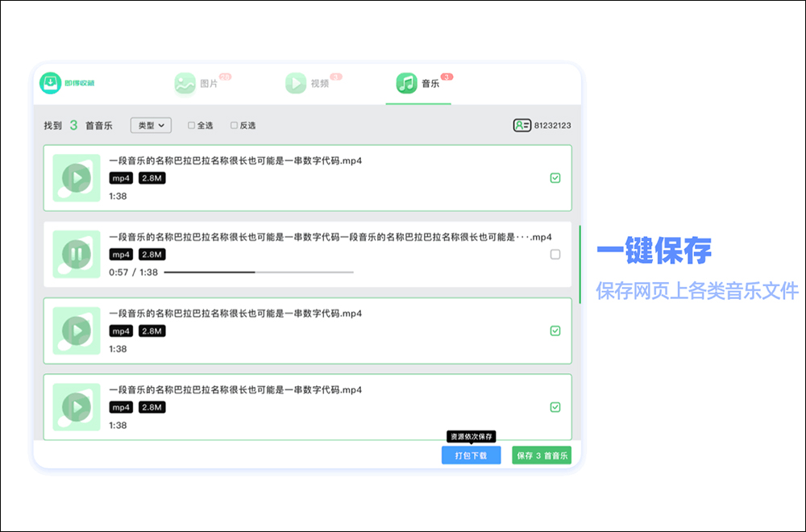This screenshot has height=532, width=806.
Task: Check the 全选 select-all checkbox
Action: click(191, 126)
